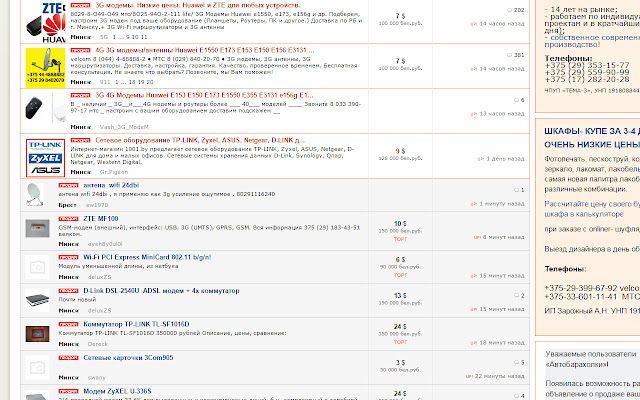View profile of user Gr.Pigeon
Image resolution: width=640 pixels, height=400 pixels.
[x=114, y=172]
